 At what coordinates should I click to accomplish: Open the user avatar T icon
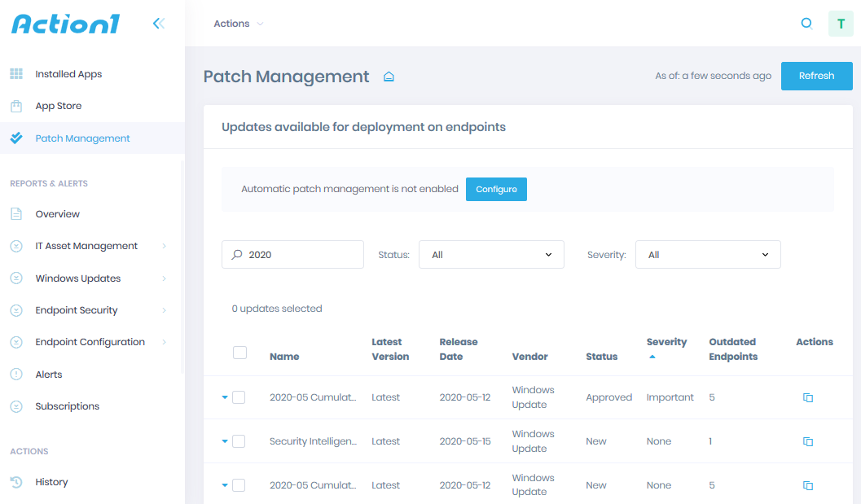click(841, 24)
